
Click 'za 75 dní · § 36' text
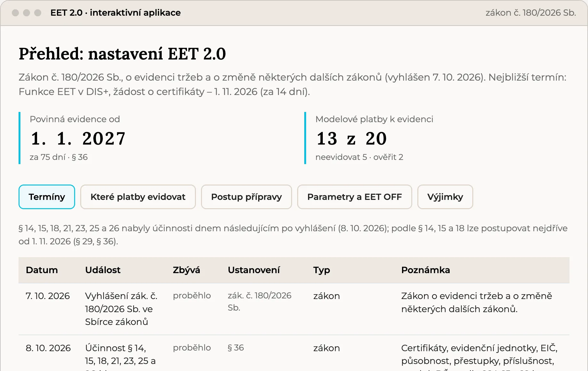(58, 157)
